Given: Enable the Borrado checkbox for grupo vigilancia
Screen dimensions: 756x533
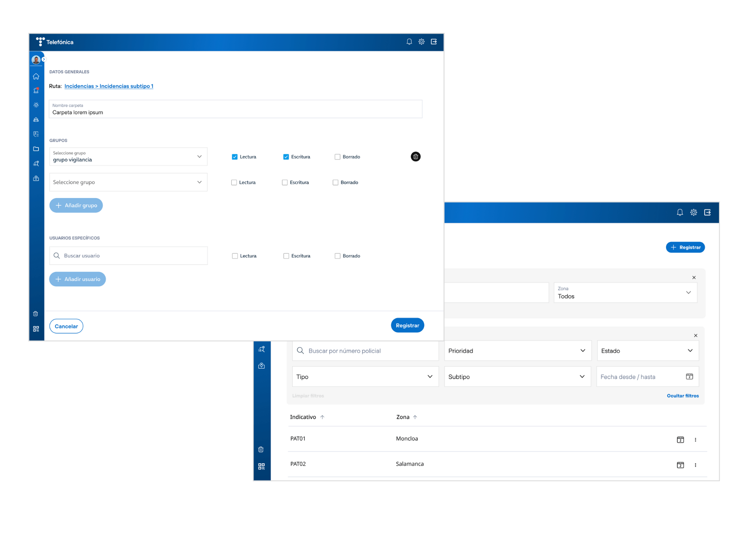Looking at the screenshot, I should pos(338,157).
